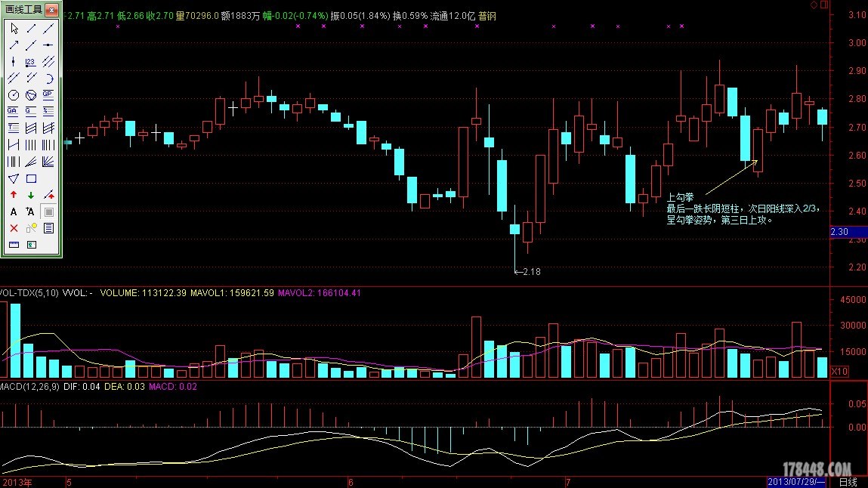Choose the rectangle drawing tool
Image resolution: width=868 pixels, height=488 pixels.
[x=31, y=179]
